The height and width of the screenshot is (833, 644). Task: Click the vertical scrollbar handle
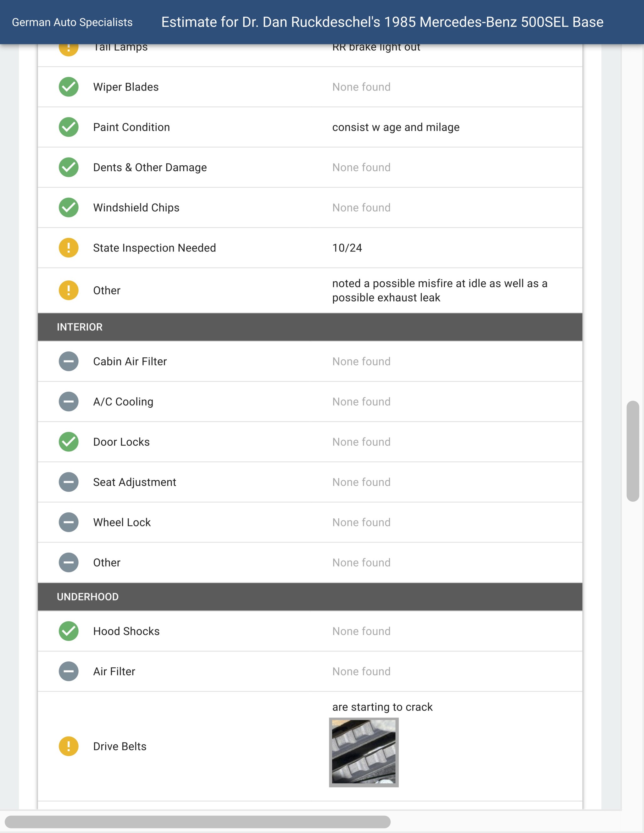click(x=633, y=451)
